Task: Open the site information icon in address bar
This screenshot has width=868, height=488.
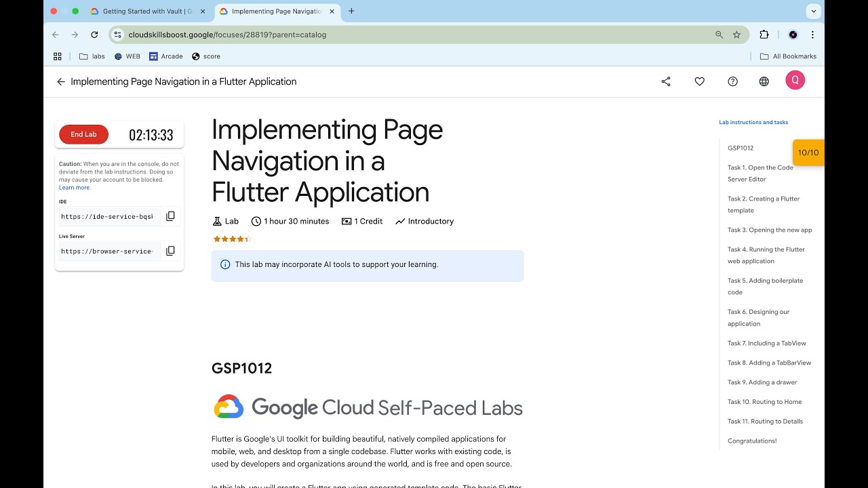Action: point(117,35)
